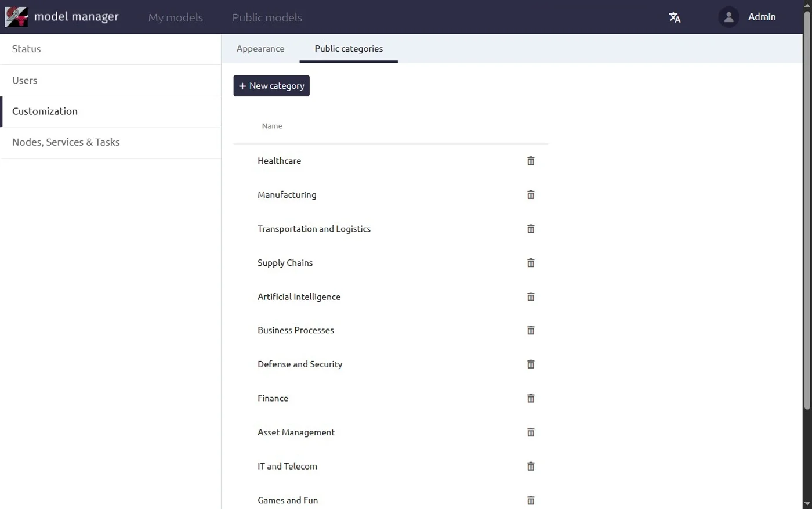
Task: Delete the Healthcare category
Action: pyautogui.click(x=530, y=161)
